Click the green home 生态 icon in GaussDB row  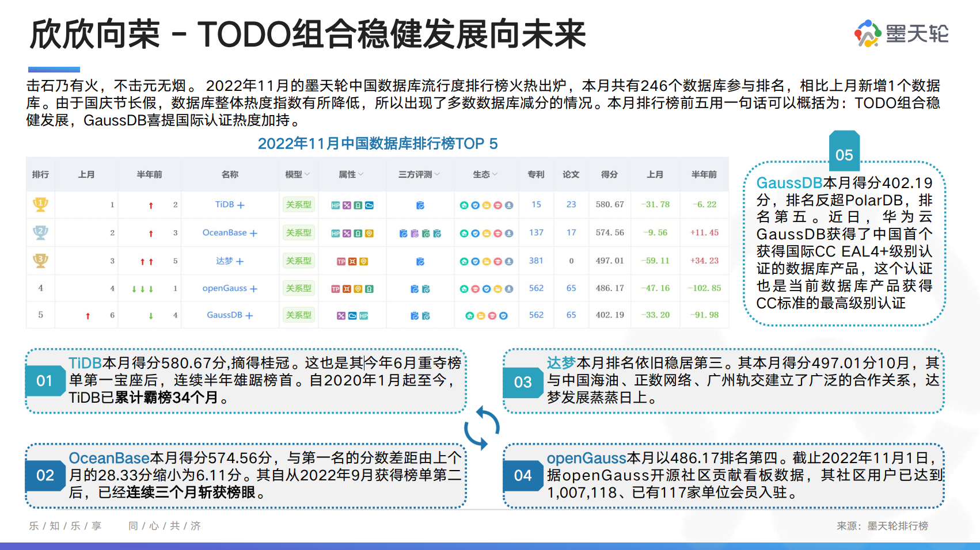coord(470,316)
